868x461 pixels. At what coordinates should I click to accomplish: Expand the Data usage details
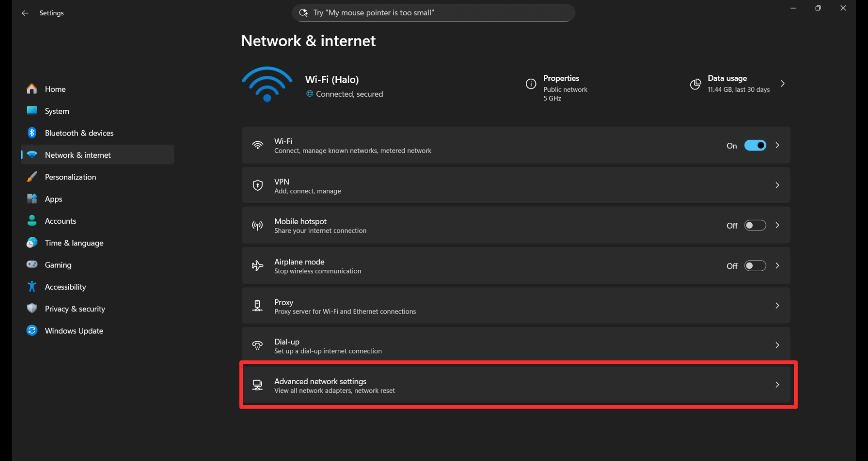(783, 84)
